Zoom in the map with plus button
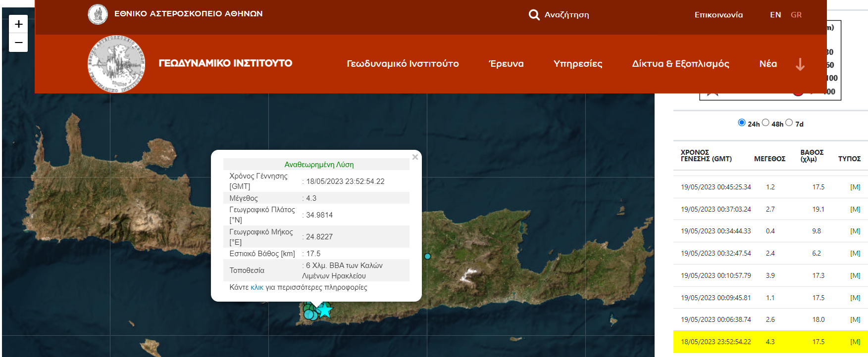The image size is (868, 357). [18, 24]
